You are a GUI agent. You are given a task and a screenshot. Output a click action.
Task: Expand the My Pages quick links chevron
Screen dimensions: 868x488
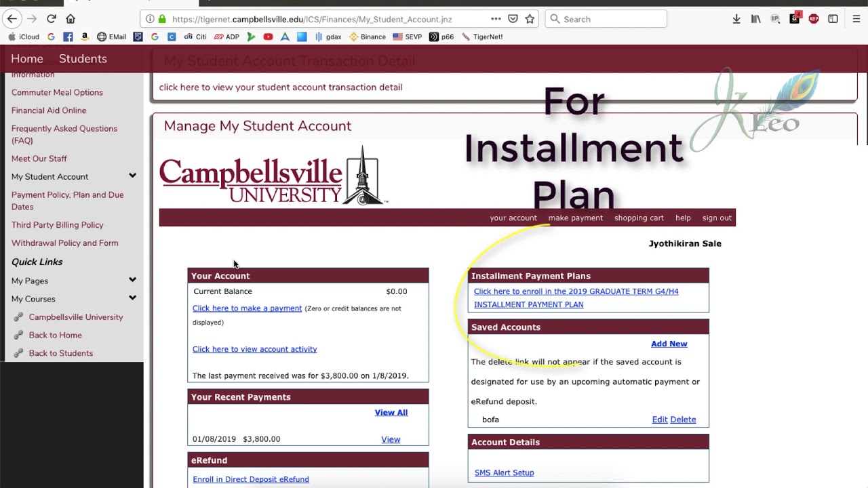pos(132,280)
